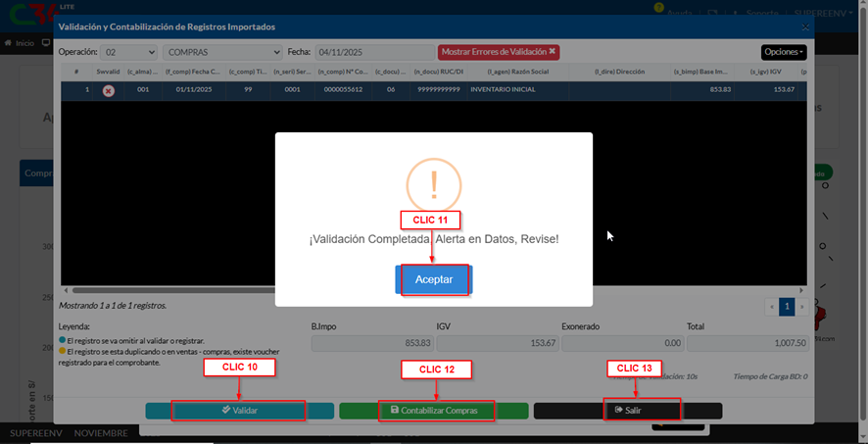Open the Operación 02 dropdown
Image resolution: width=868 pixels, height=444 pixels.
click(x=129, y=51)
